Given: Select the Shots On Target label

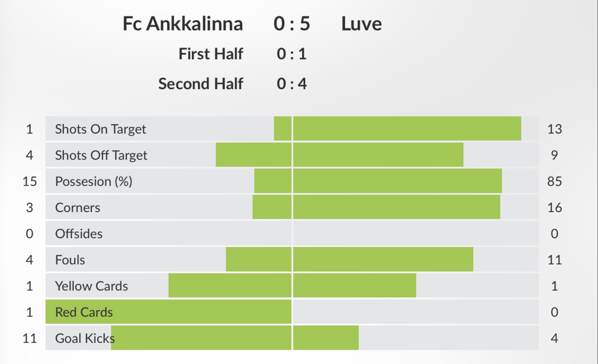Looking at the screenshot, I should 101,129.
